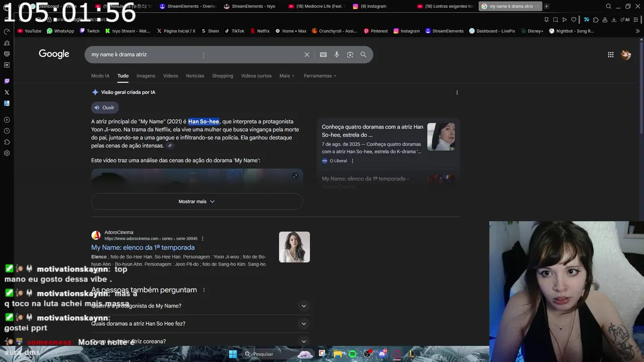Open the O Liberal article thumbnail image
The width and height of the screenshot is (644, 362).
(x=441, y=137)
